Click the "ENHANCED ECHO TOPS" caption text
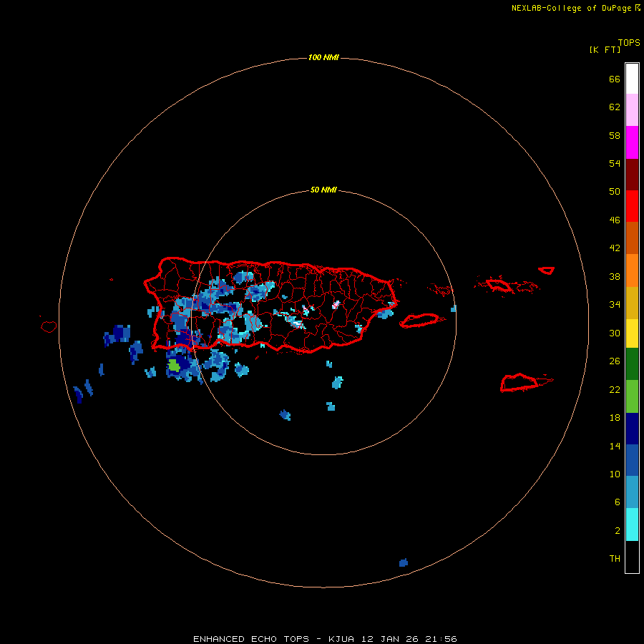 [x=251, y=639]
